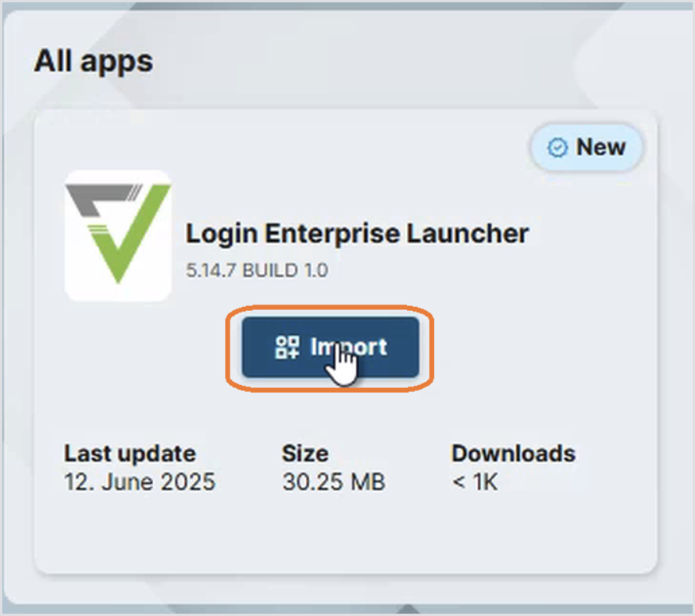Click the word "Enterprise" in app title

point(332,234)
